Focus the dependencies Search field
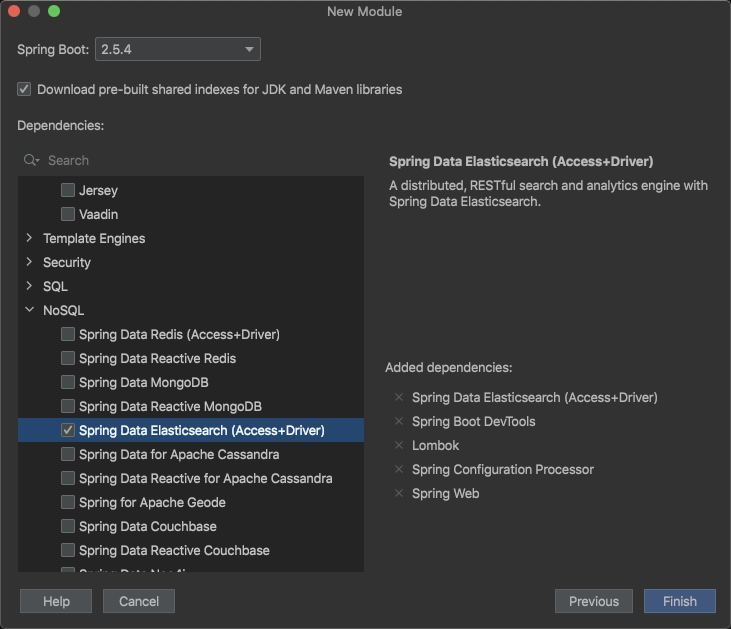 coord(200,160)
